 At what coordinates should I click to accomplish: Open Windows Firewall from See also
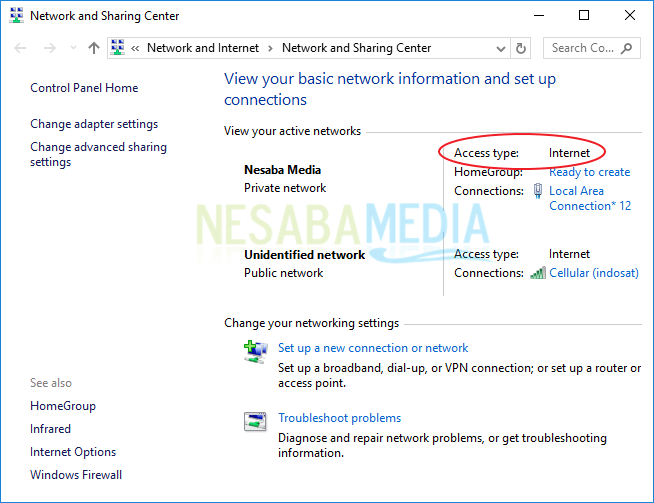click(x=76, y=475)
